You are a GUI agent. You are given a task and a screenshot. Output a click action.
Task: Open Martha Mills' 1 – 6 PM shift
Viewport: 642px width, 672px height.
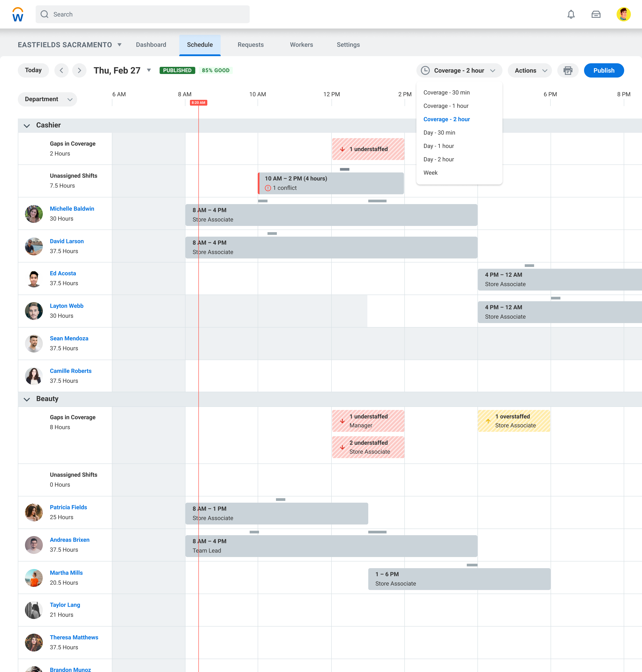(x=459, y=579)
